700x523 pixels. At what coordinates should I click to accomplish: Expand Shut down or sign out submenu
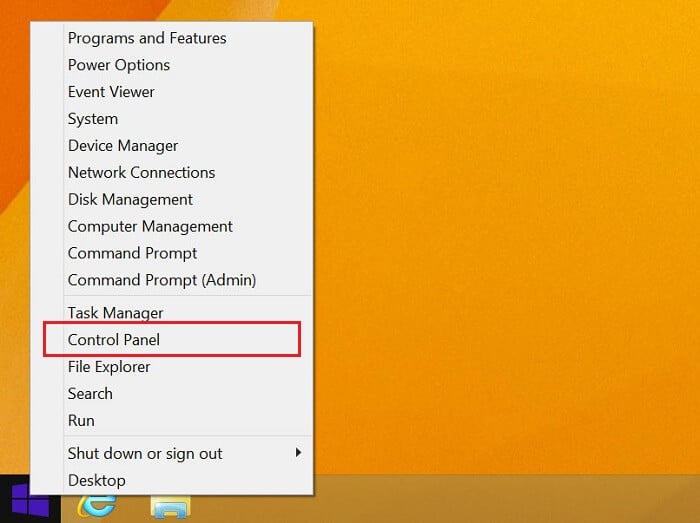point(171,453)
